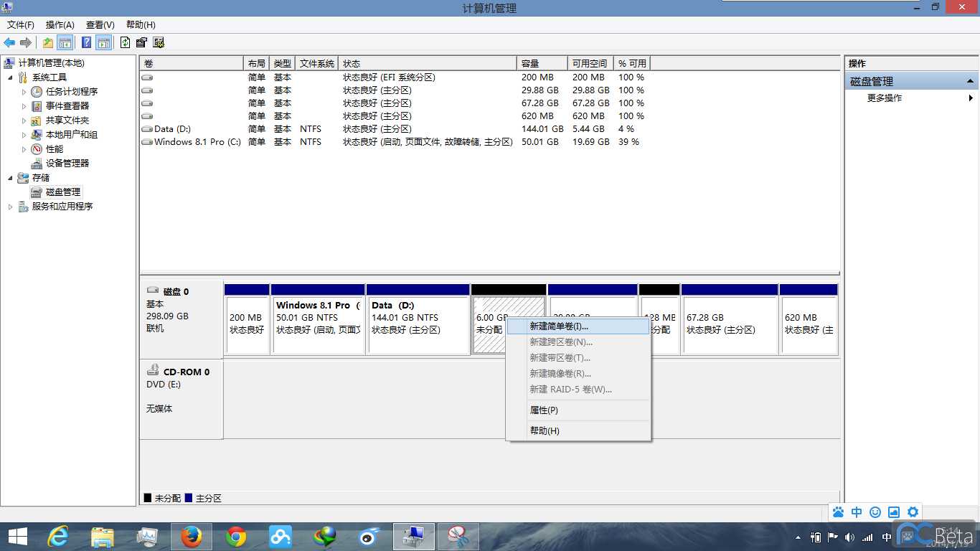Collapse the 存储 node
980x551 pixels.
pyautogui.click(x=10, y=178)
